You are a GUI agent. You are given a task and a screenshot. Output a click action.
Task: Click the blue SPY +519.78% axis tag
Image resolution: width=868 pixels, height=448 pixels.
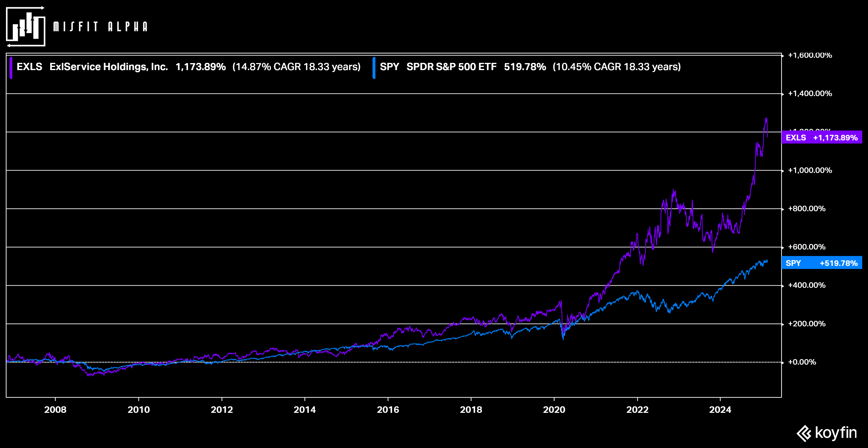coord(822,263)
